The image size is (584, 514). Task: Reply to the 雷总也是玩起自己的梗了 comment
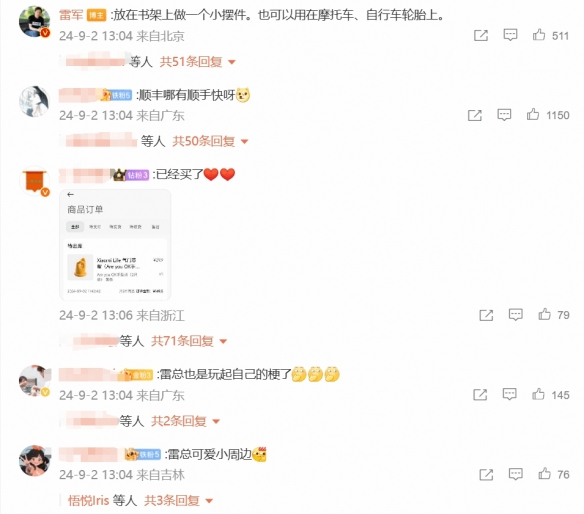pos(510,395)
